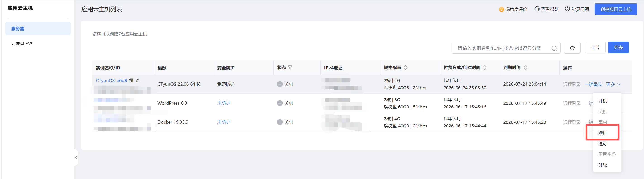Click the stopped status icon for CTyunOS row
644x179 pixels.
point(280,84)
